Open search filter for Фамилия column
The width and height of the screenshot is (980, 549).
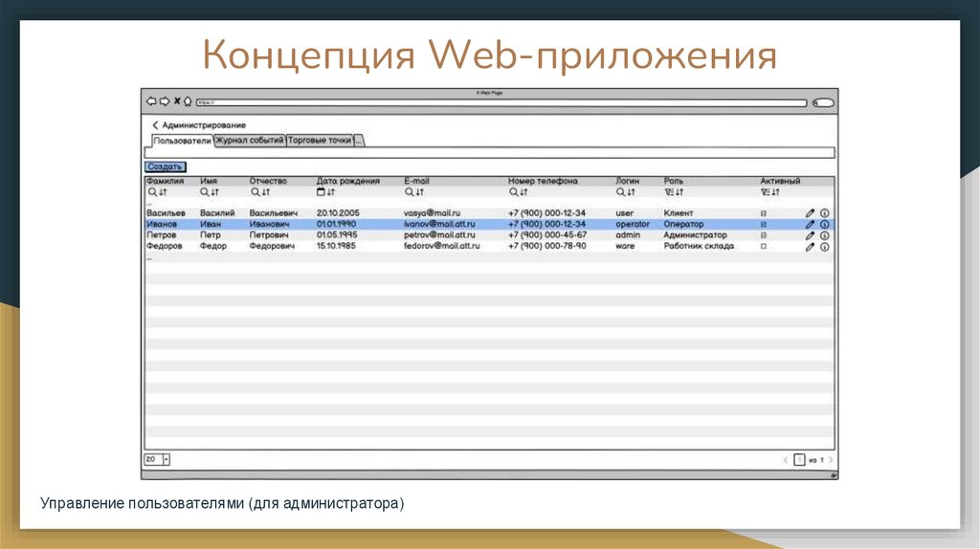pyautogui.click(x=152, y=192)
